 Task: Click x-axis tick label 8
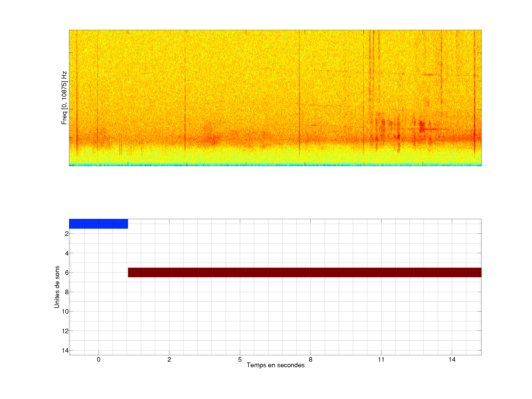pyautogui.click(x=311, y=359)
